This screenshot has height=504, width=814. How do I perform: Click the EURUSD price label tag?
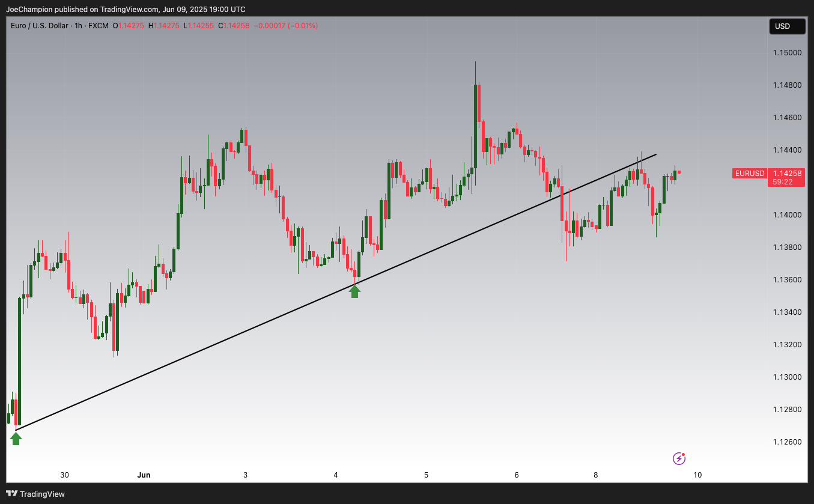[750, 174]
